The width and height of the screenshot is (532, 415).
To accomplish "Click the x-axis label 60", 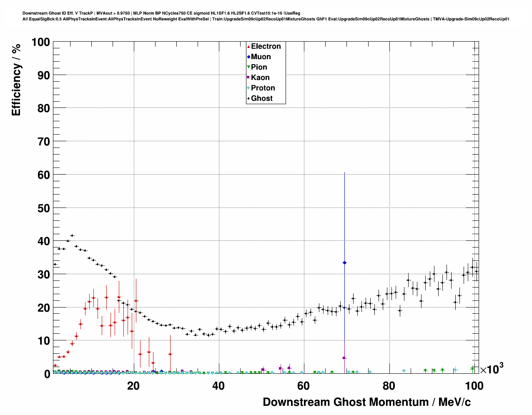I will pos(304,386).
